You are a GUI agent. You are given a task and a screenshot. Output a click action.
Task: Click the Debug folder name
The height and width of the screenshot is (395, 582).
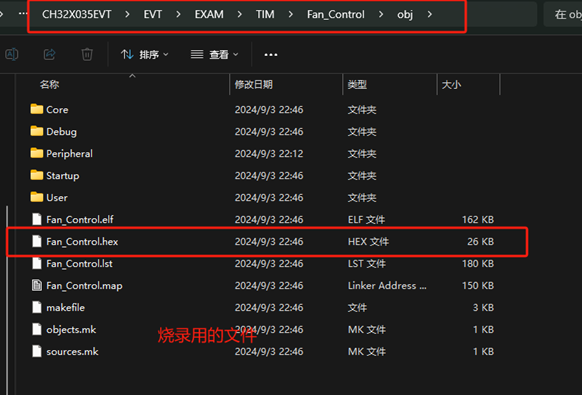[x=62, y=132]
